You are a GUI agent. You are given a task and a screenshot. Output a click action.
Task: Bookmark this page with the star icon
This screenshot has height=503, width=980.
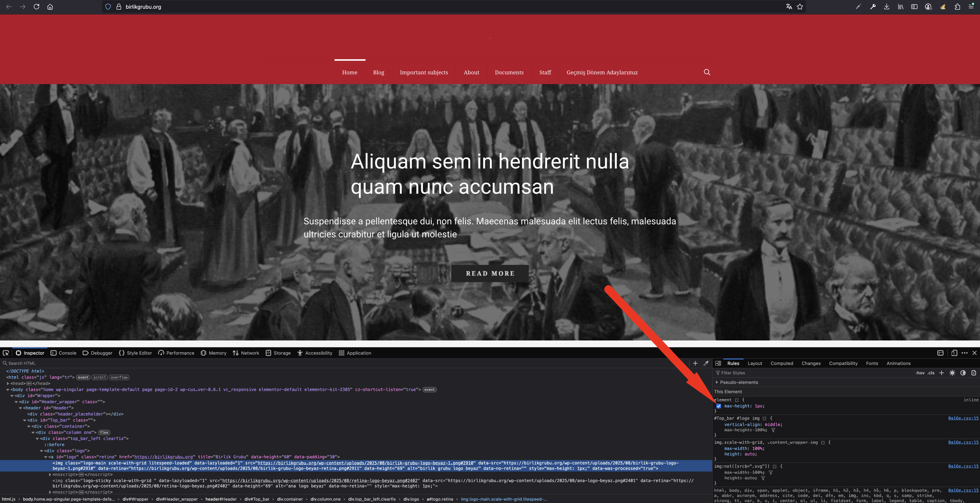click(x=800, y=7)
